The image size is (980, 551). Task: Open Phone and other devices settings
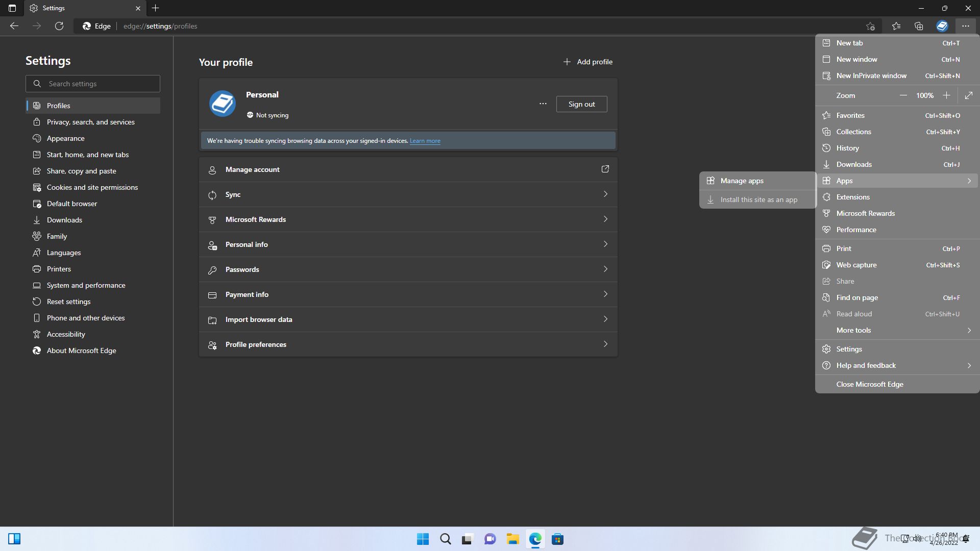click(x=93, y=318)
